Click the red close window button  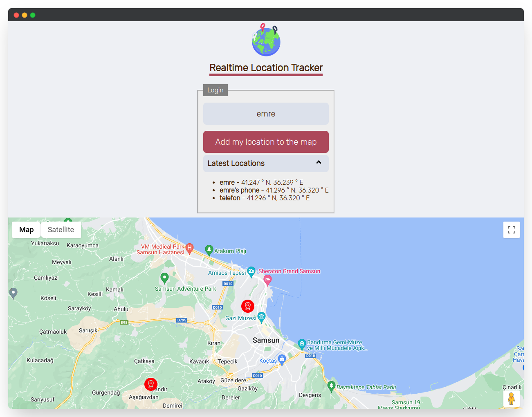pos(16,15)
